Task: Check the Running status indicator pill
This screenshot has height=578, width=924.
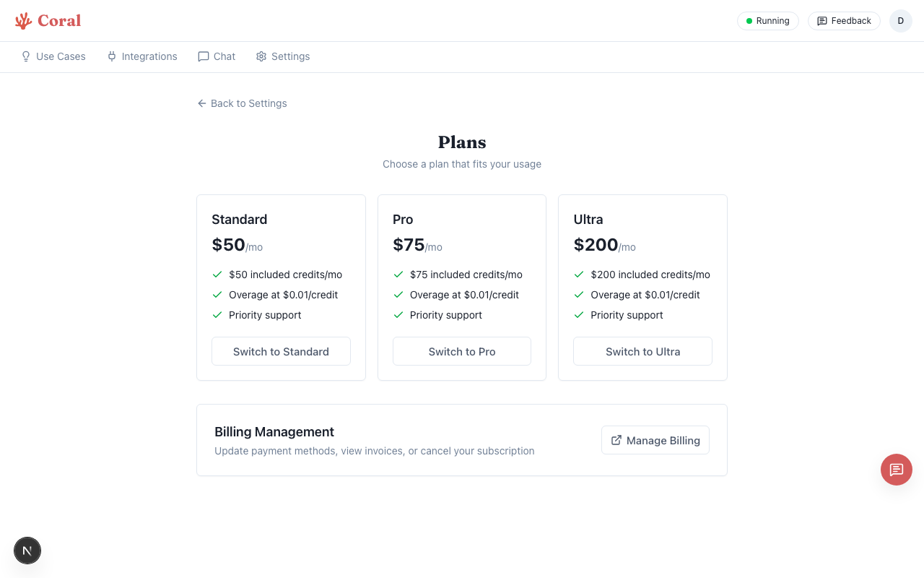Action: pos(767,21)
